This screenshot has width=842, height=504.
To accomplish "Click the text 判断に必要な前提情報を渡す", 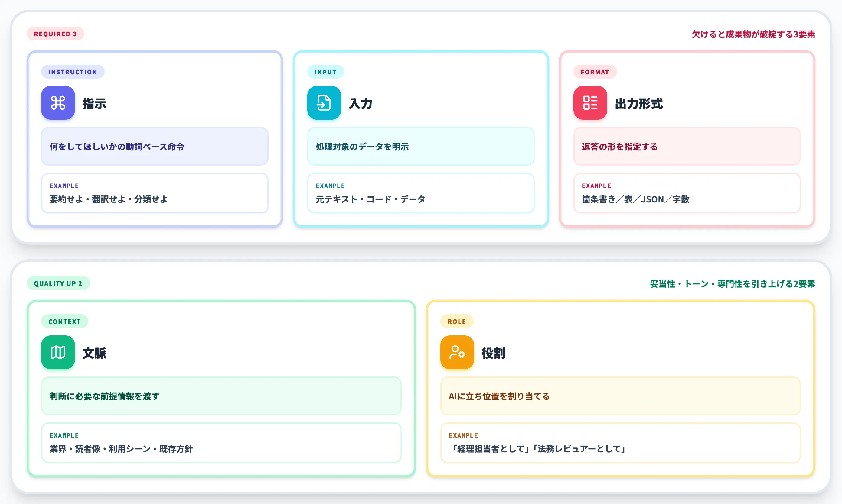I will click(x=104, y=396).
